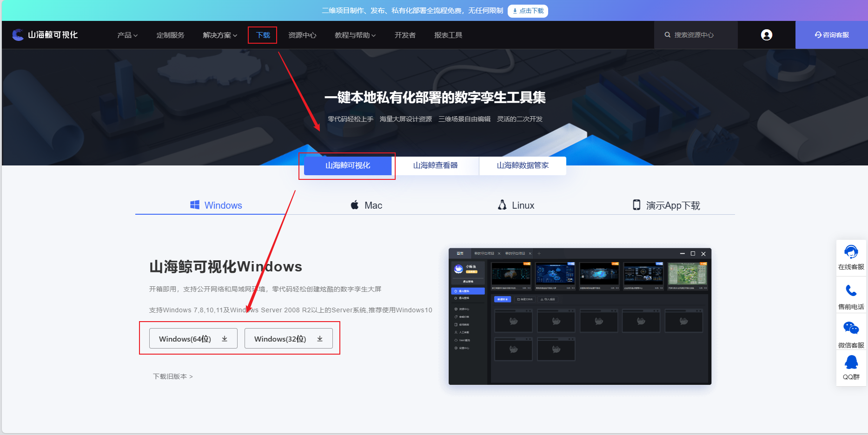Screen dimensions: 868x435
Task: Click the 山海鲸可视化 logo in the header
Action: 45,35
